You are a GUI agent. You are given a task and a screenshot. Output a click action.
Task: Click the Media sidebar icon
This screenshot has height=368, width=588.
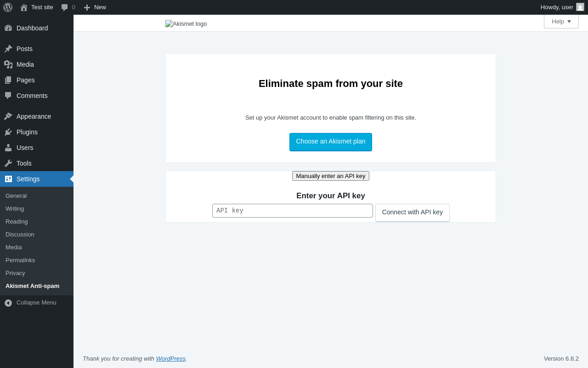[8, 64]
